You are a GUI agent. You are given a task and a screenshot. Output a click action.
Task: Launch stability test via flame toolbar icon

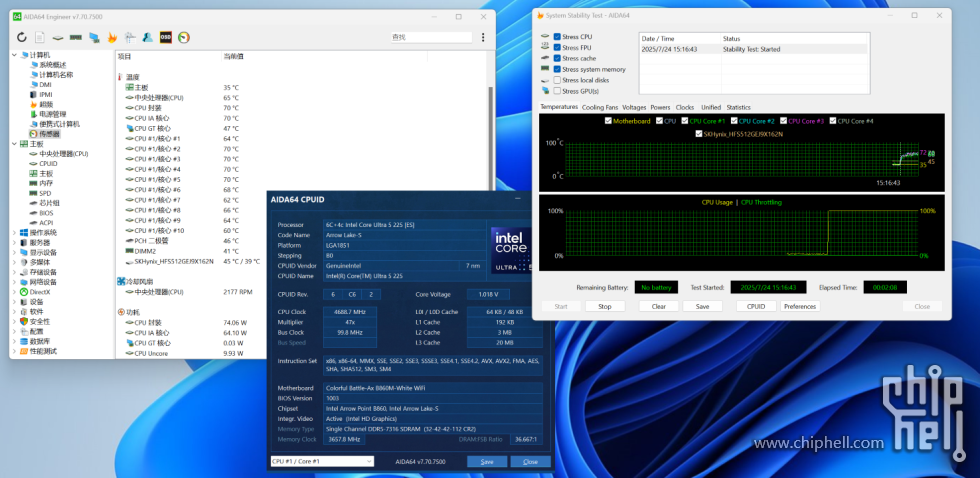pyautogui.click(x=112, y=37)
